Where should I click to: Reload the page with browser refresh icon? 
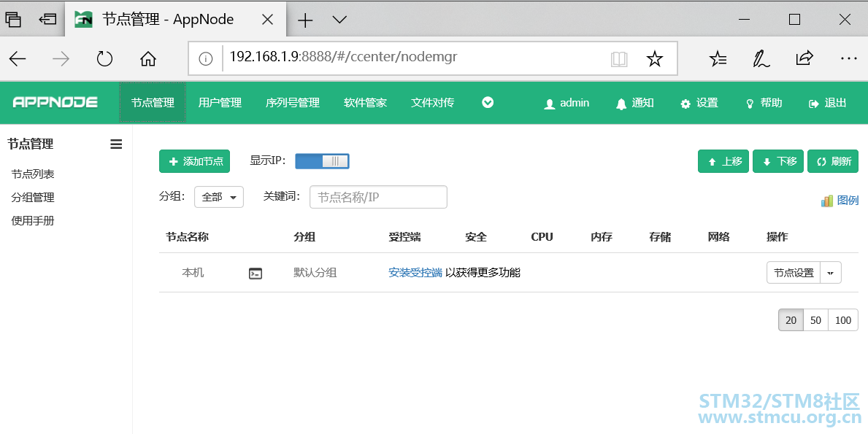[104, 58]
